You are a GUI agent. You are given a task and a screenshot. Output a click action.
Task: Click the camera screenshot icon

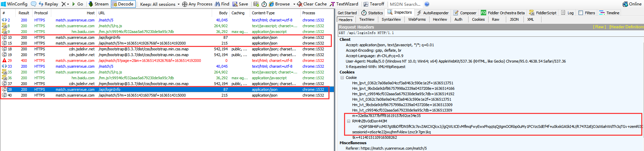[256, 4]
